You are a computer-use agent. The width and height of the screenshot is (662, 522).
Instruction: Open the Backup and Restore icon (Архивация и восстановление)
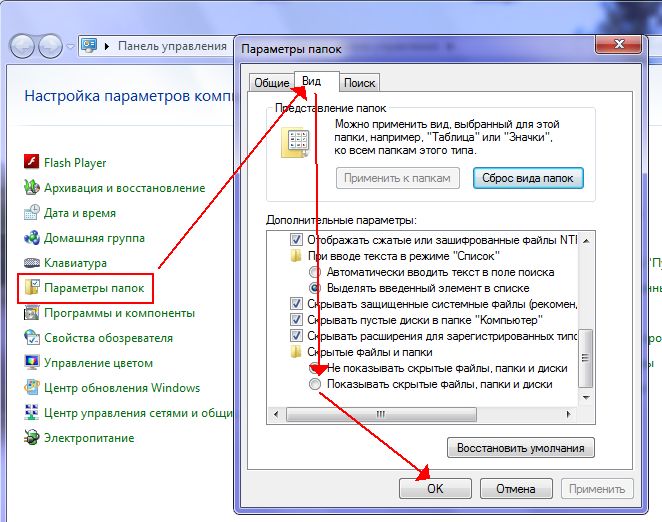point(32,187)
